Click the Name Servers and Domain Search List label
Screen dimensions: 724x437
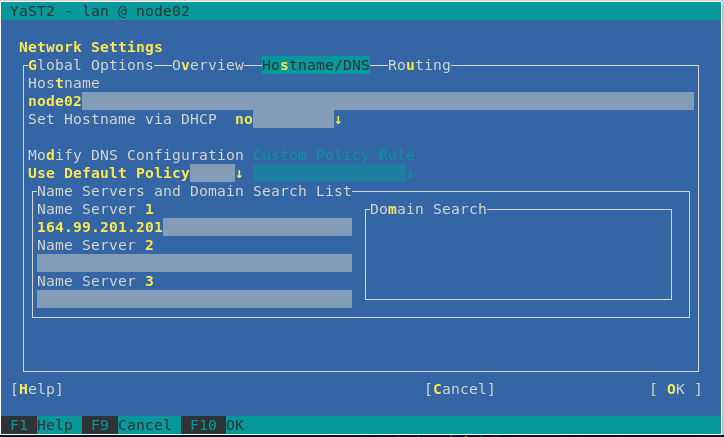(x=194, y=191)
